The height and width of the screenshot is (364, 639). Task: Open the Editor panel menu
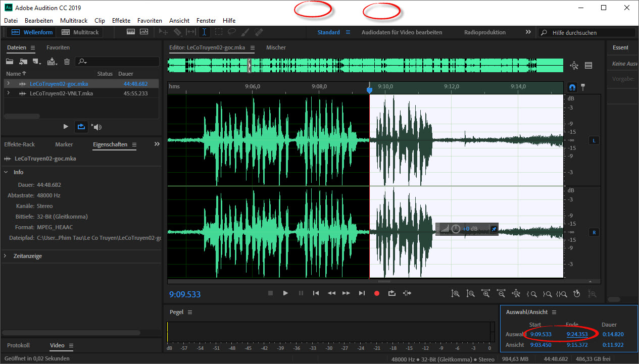click(x=253, y=47)
